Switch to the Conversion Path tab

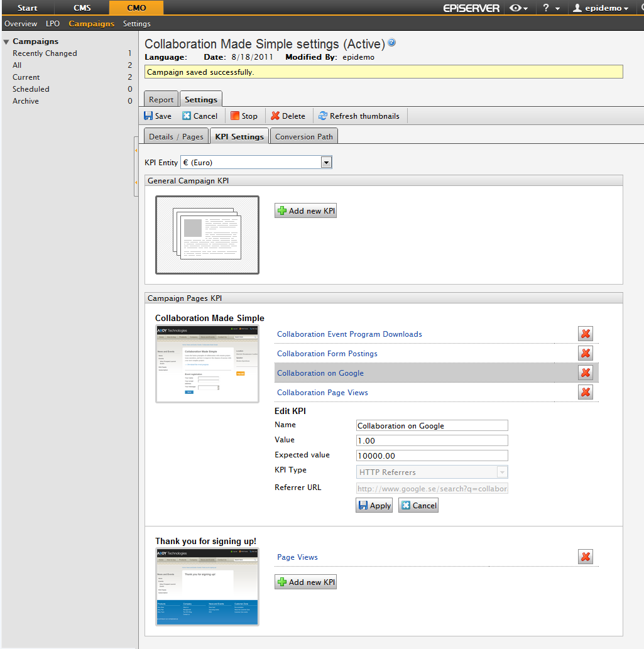pos(303,136)
